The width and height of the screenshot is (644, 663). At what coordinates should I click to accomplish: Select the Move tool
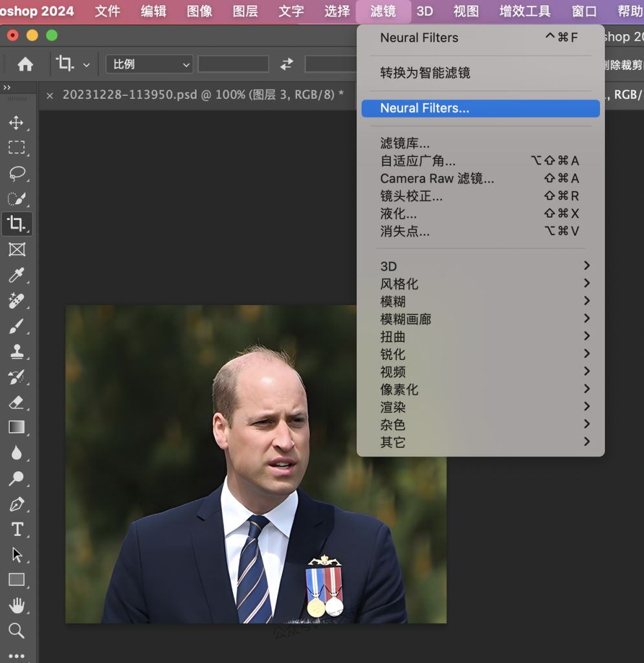pyautogui.click(x=16, y=123)
